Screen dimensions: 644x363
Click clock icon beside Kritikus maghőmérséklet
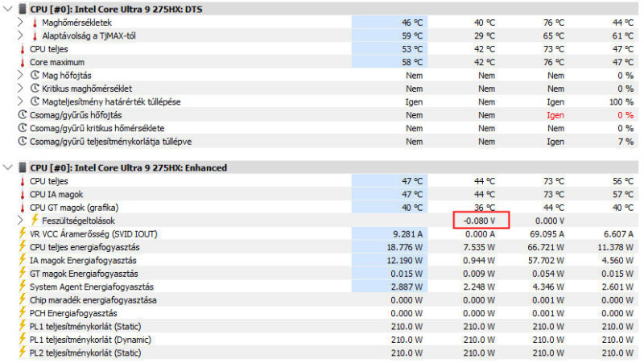click(x=35, y=89)
